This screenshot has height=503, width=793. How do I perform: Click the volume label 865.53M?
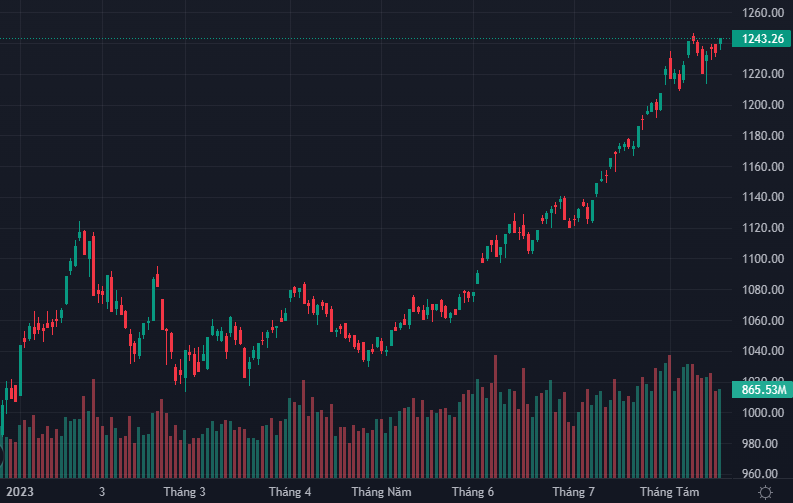(x=762, y=390)
